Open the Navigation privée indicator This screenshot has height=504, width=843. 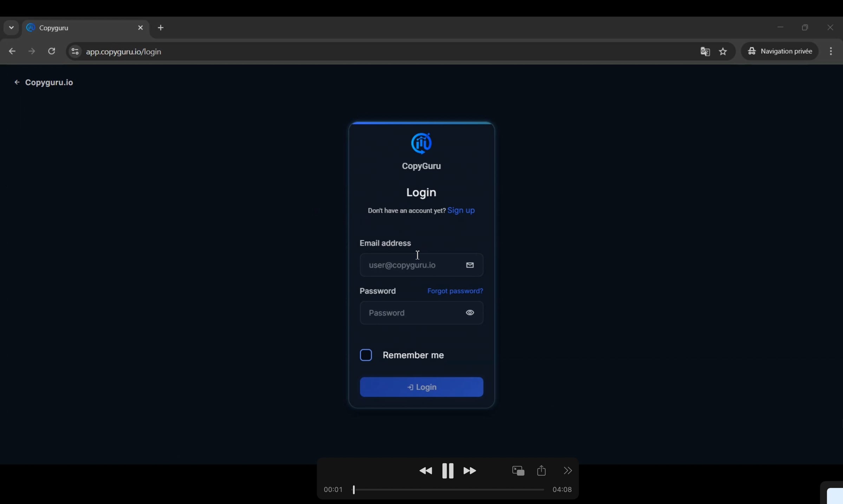tap(780, 51)
